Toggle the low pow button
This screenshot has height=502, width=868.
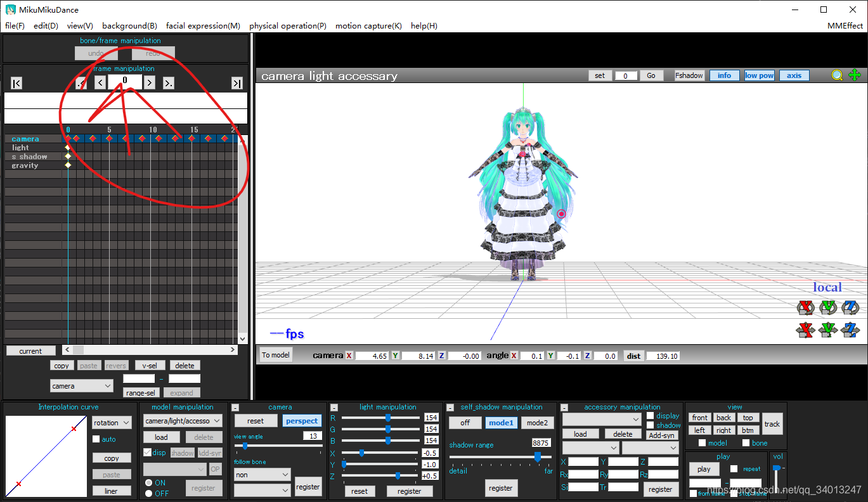coord(759,75)
